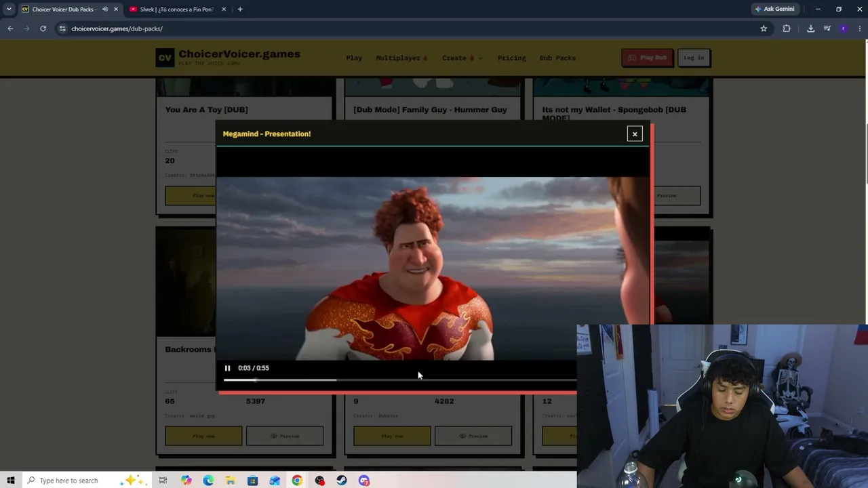Open Steam from the taskbar
868x488 pixels.
click(342, 481)
